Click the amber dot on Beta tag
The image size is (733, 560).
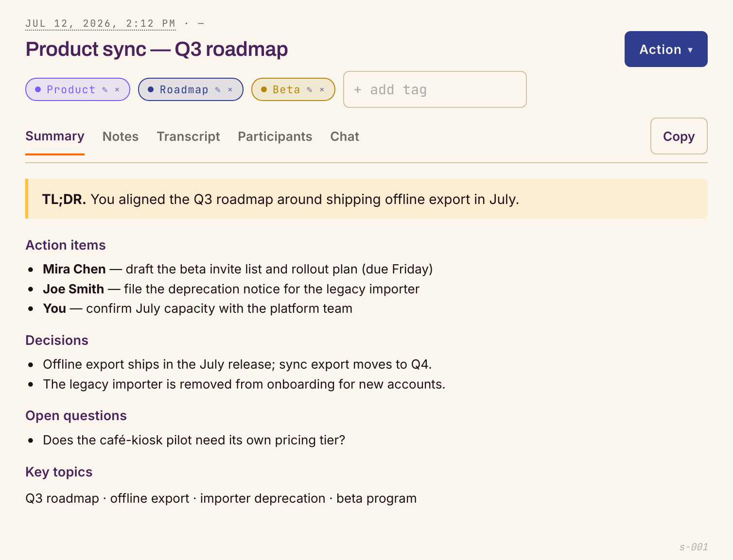click(264, 89)
